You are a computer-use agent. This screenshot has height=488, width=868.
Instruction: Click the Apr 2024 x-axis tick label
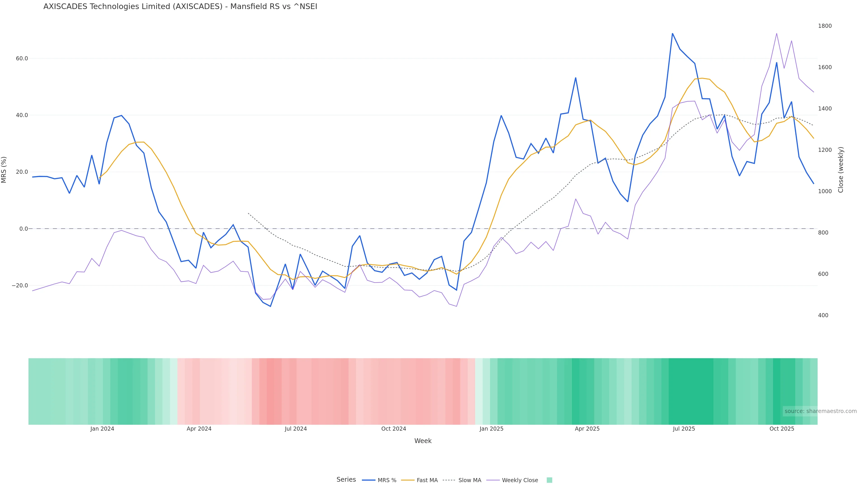pos(199,429)
